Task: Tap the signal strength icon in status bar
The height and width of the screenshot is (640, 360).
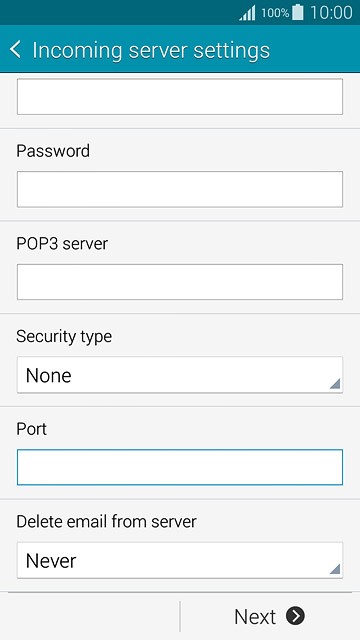Action: pyautogui.click(x=247, y=13)
